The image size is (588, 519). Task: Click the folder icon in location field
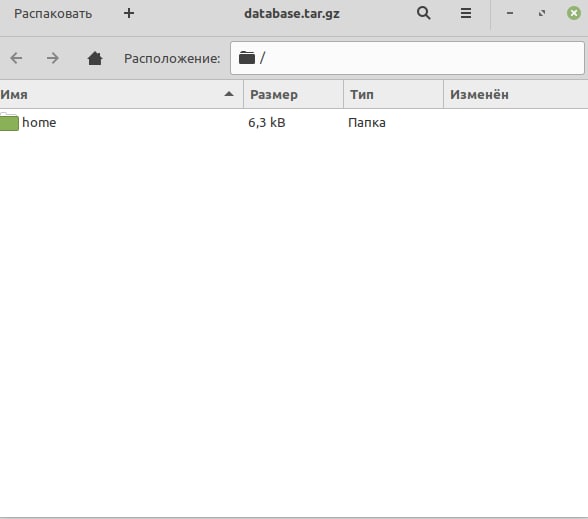247,58
